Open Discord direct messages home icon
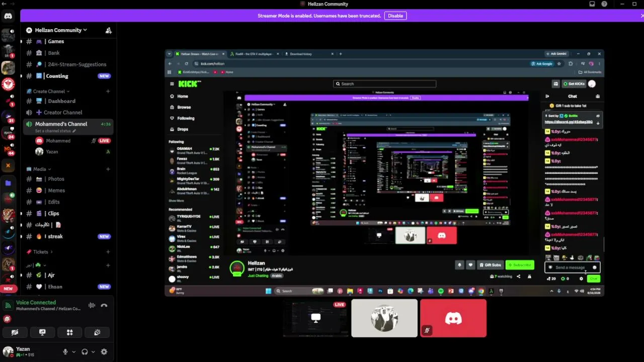Image resolution: width=644 pixels, height=362 pixels. coord(8,16)
